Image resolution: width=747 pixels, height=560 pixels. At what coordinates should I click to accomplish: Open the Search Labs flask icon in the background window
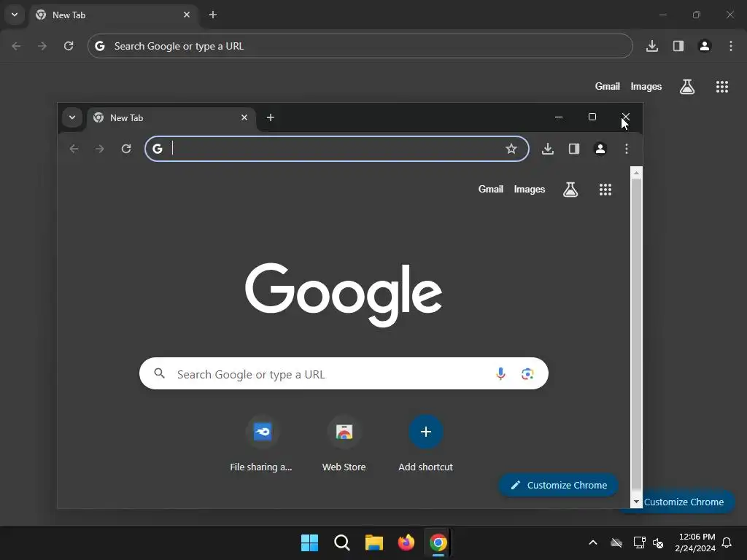[x=687, y=87]
